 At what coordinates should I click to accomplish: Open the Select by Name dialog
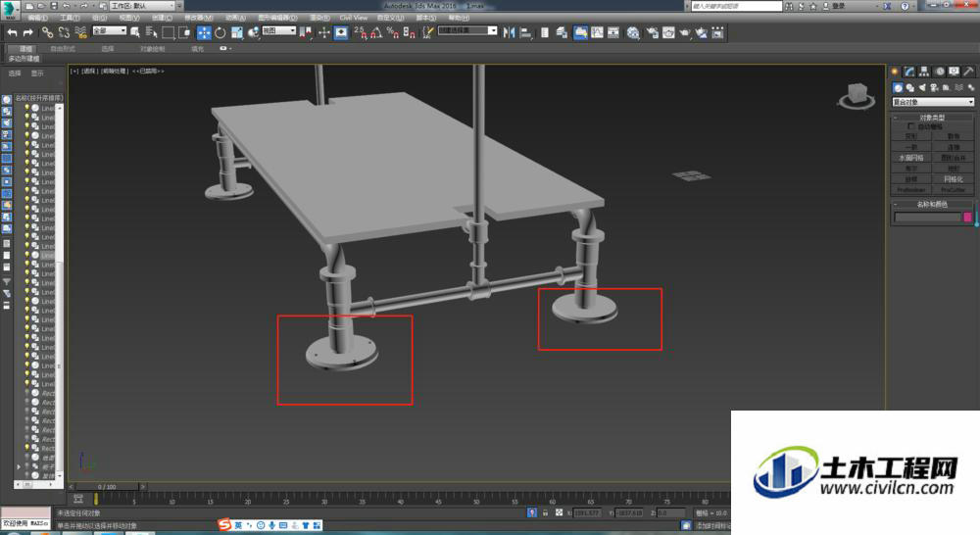(x=151, y=32)
